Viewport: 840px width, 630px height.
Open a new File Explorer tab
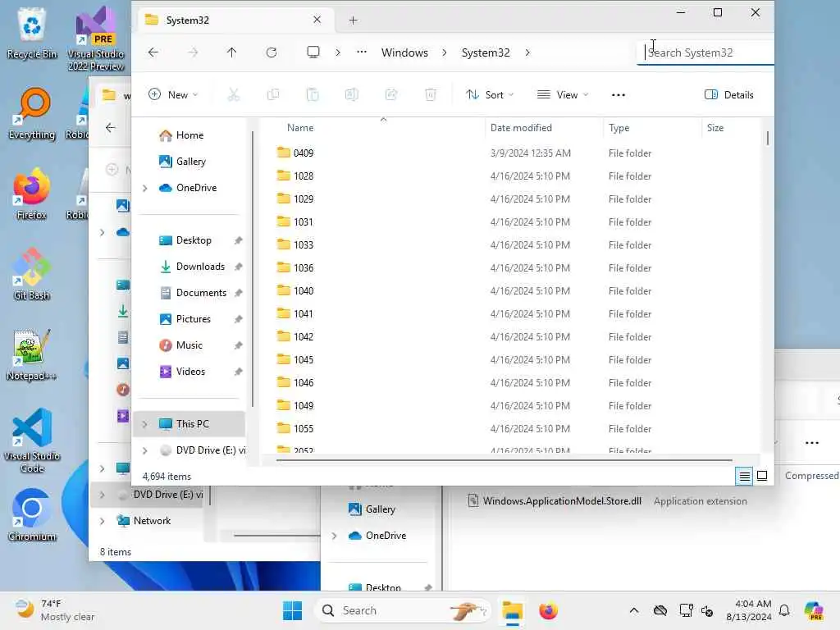coord(353,21)
